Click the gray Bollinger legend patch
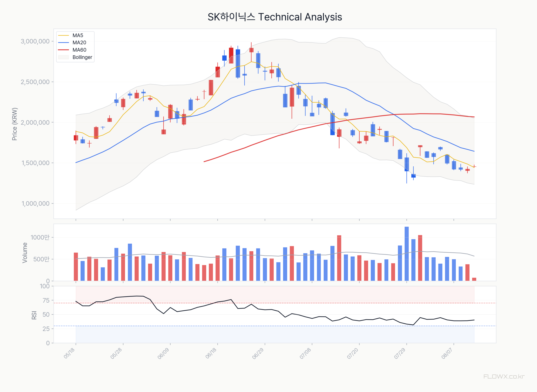Viewport: 537px width, 392px height. coord(63,57)
